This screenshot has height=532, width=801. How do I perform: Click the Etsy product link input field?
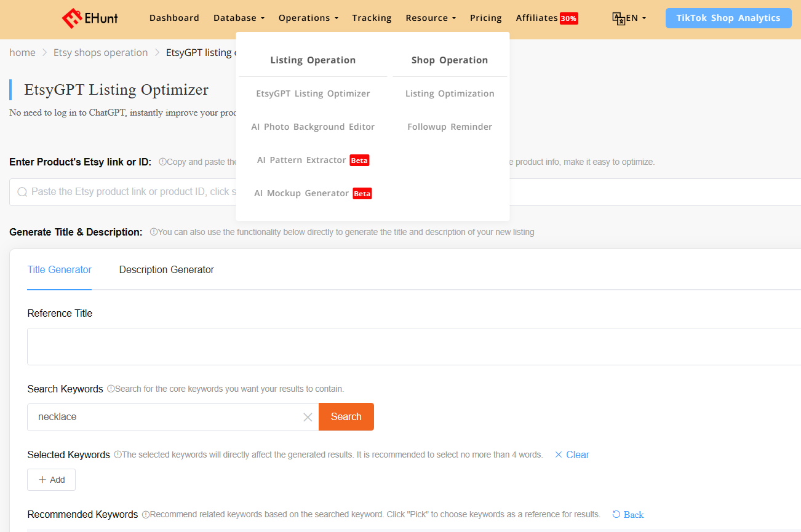pyautogui.click(x=405, y=192)
